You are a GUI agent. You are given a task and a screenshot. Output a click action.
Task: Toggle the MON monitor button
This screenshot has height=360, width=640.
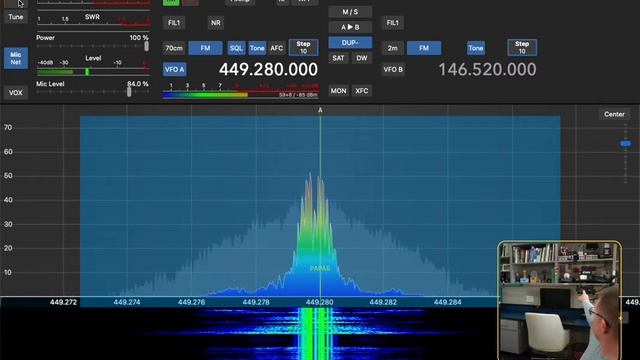[338, 91]
